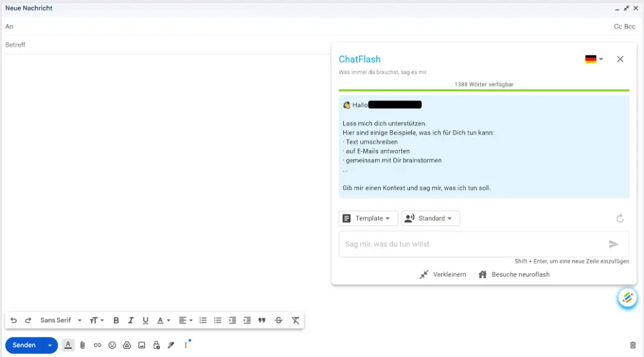
Task: Insert a bulleted list
Action: click(218, 320)
